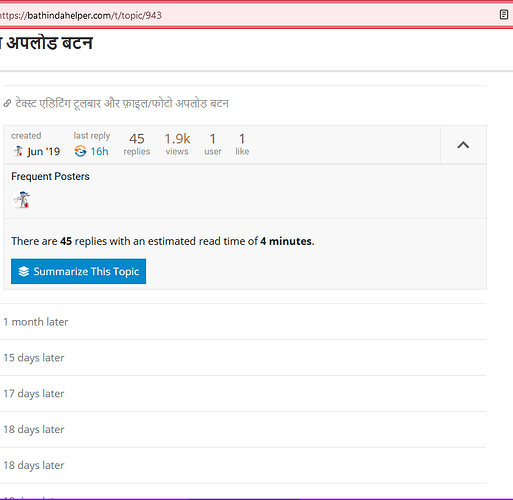Click the estimated read time sentence
Viewport: 513px width, 500px height.
163,241
